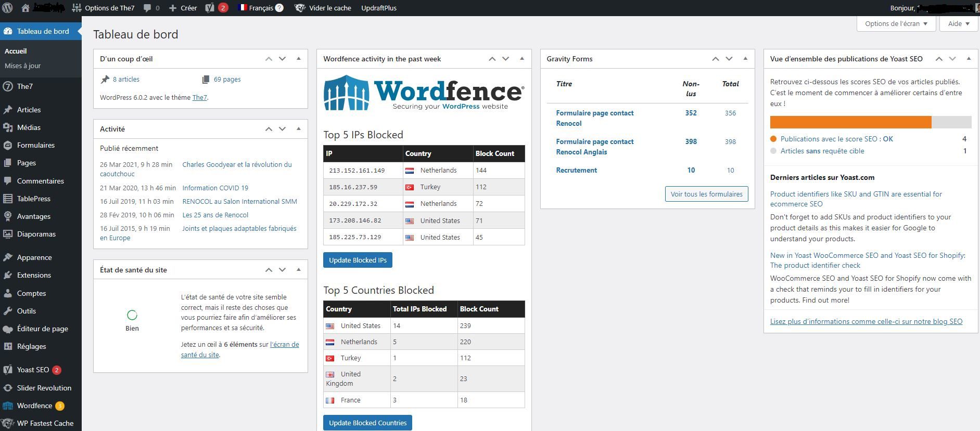Viewport: 980px width, 431px height.
Task: Click the Diaporamas sidebar icon
Action: [x=8, y=234]
